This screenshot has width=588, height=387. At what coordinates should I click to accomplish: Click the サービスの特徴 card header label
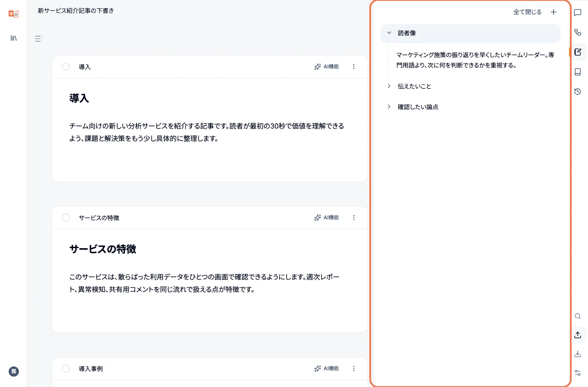click(x=99, y=218)
